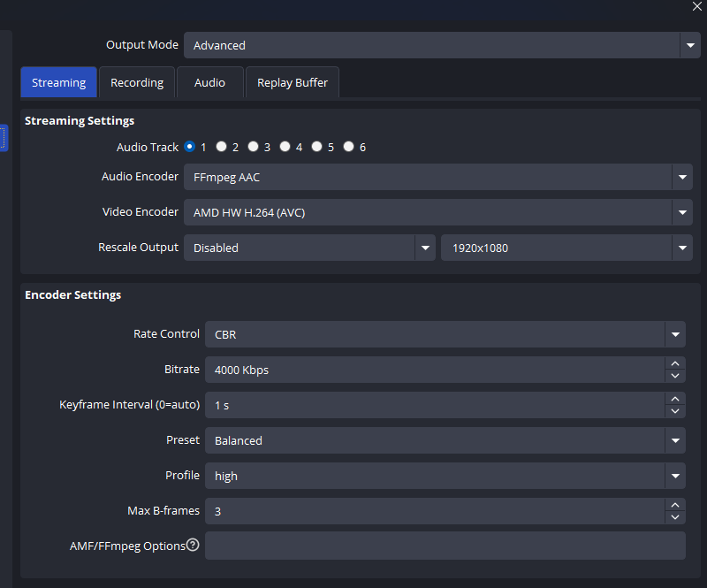Open the Preset dropdown
707x588 pixels.
click(x=445, y=440)
